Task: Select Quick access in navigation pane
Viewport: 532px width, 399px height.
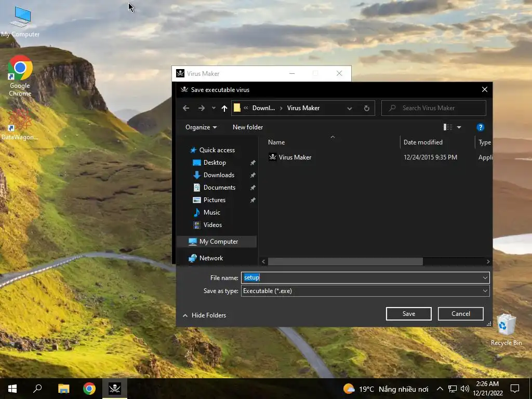Action: 212,150
